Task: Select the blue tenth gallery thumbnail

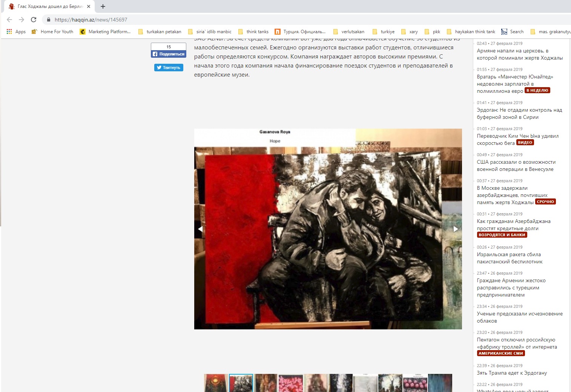Action: (440, 383)
